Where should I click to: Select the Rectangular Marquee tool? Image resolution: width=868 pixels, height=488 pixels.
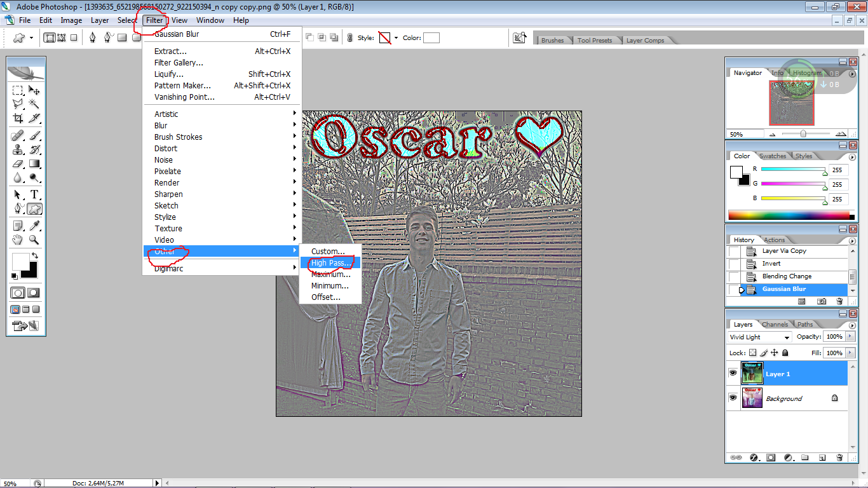18,90
